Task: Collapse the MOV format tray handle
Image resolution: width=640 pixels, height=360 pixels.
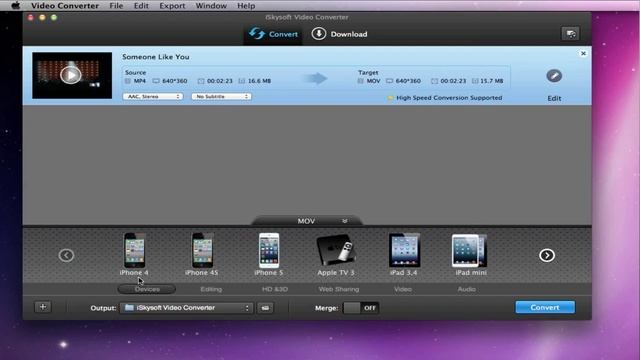Action: [x=306, y=221]
